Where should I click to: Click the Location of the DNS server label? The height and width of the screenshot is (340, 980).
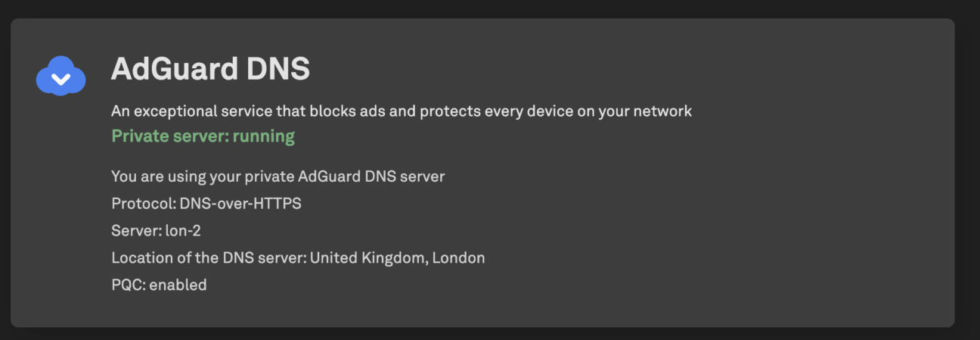tap(208, 257)
